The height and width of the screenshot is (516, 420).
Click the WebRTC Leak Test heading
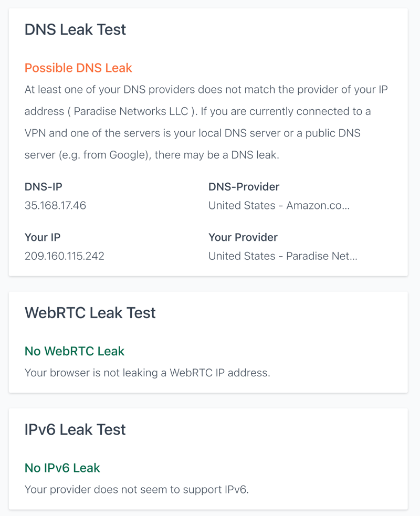(90, 313)
